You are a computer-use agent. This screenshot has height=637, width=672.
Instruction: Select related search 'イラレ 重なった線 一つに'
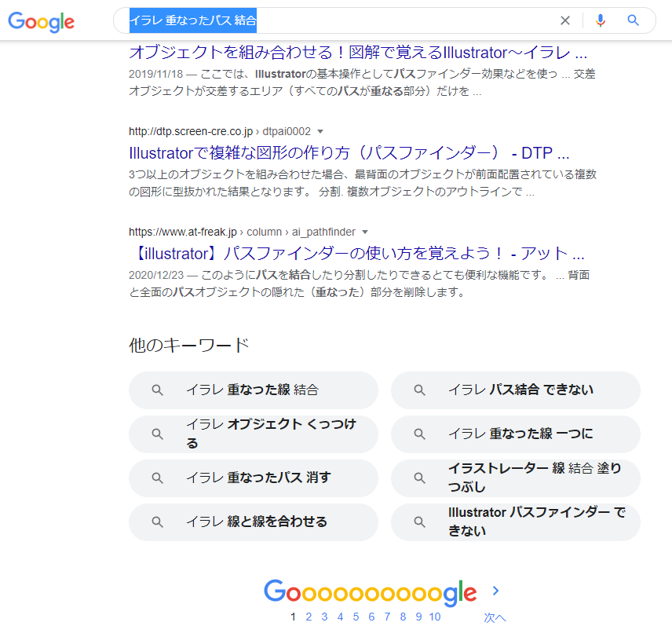point(516,434)
